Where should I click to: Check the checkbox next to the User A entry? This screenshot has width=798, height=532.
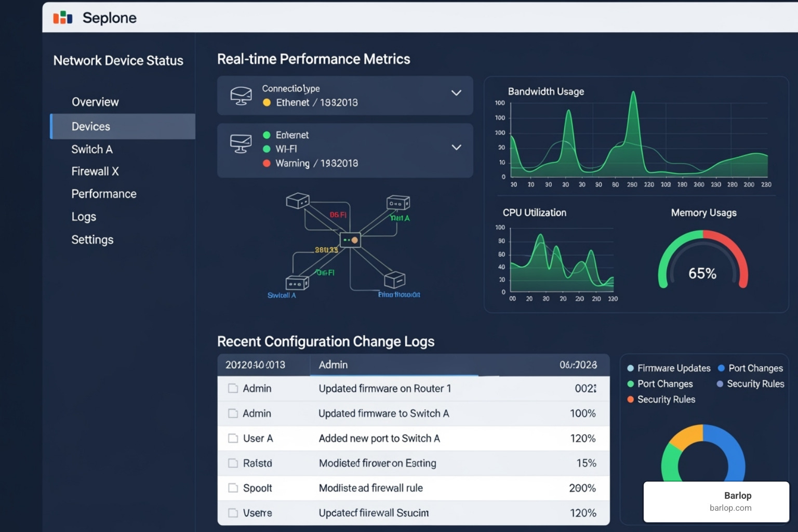coord(232,438)
